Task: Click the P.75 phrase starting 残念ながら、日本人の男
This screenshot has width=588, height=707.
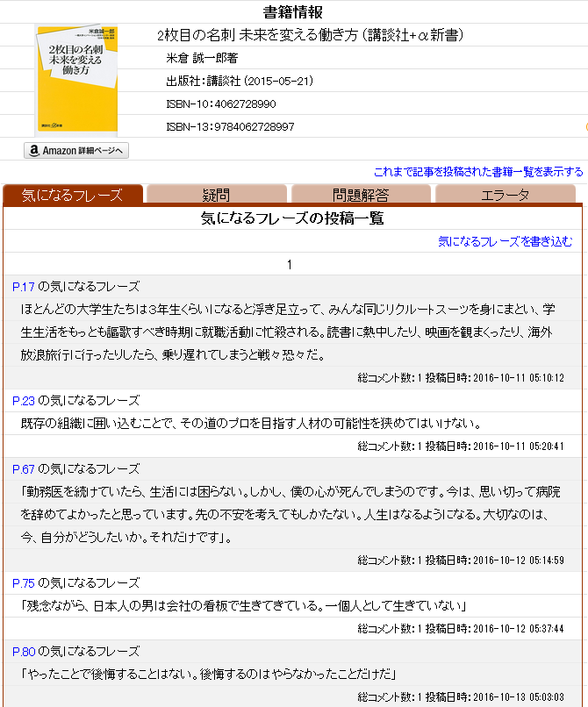Action: click(243, 606)
